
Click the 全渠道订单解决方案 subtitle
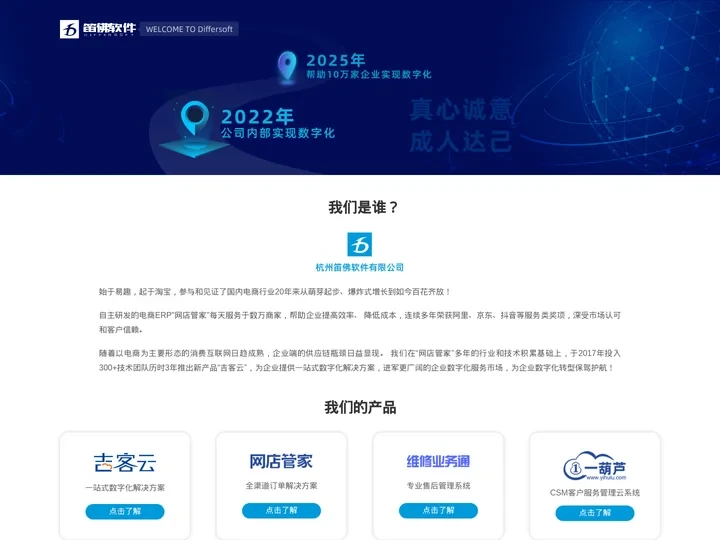tap(281, 486)
